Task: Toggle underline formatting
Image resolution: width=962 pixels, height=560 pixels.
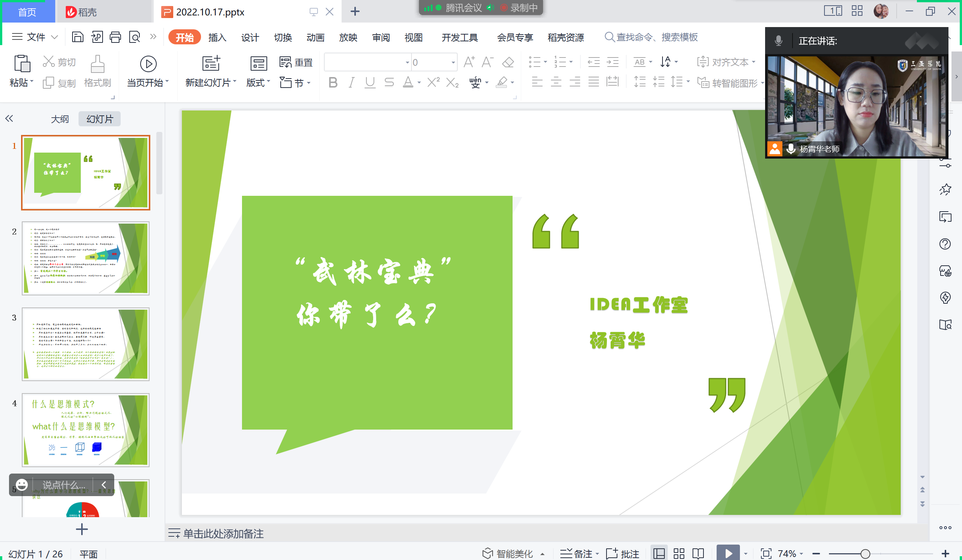Action: tap(369, 82)
